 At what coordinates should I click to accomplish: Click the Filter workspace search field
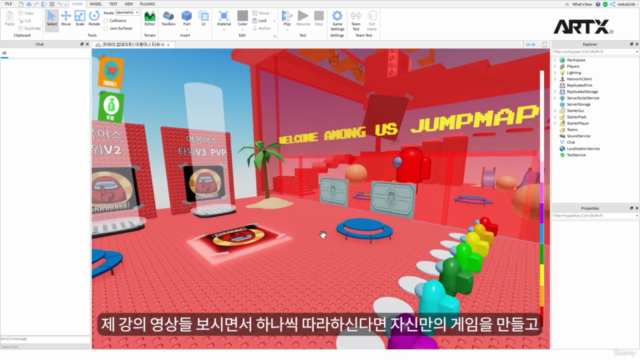pyautogui.click(x=595, y=52)
